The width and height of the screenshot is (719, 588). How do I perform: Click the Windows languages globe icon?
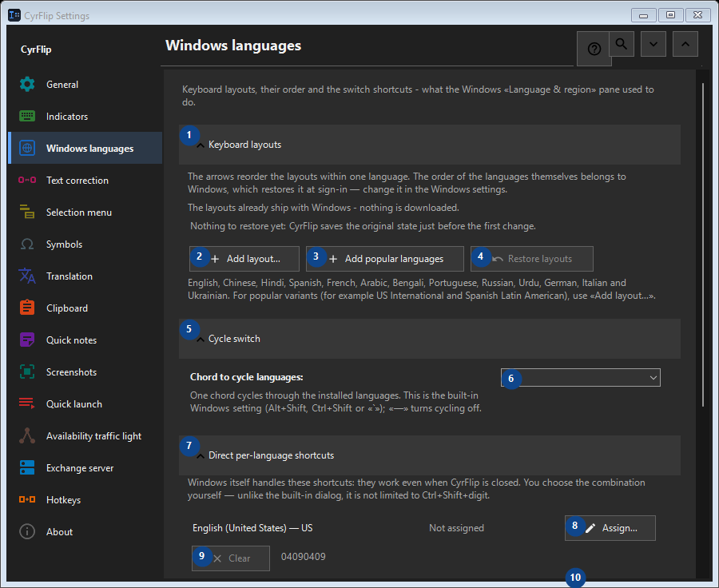coord(27,148)
